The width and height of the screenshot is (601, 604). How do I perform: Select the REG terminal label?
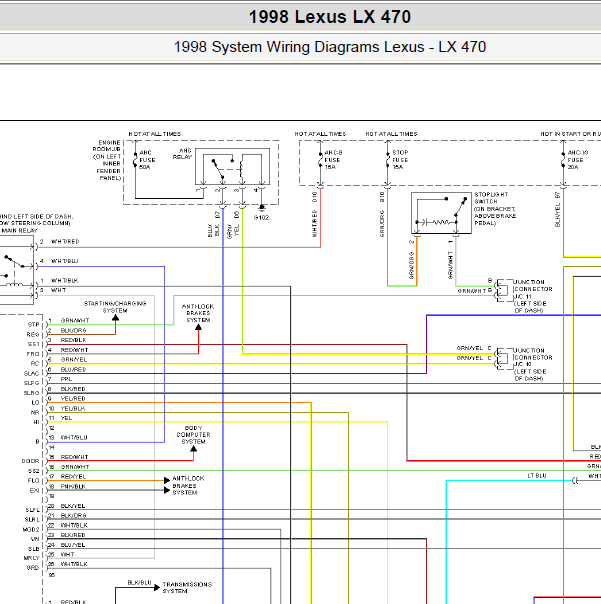33,335
